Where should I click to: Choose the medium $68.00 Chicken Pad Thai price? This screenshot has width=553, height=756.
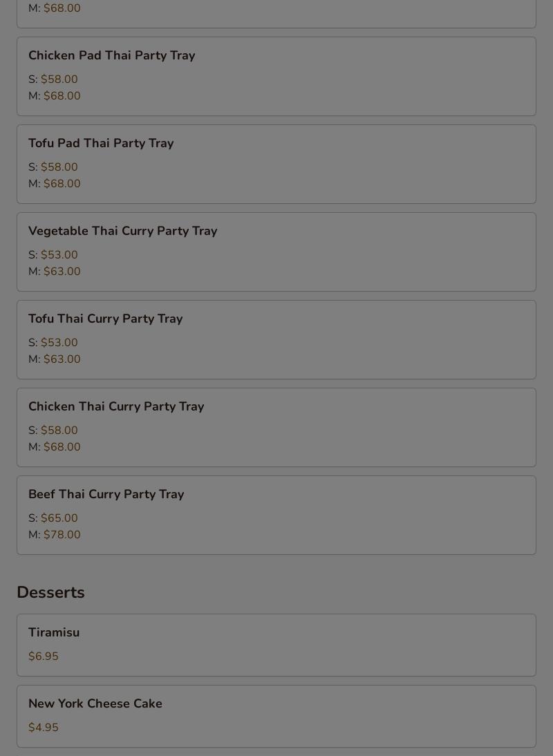pyautogui.click(x=62, y=96)
